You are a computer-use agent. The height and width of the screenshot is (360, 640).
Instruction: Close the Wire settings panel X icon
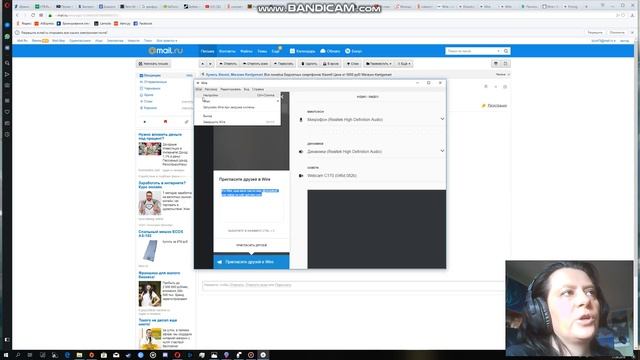[282, 96]
